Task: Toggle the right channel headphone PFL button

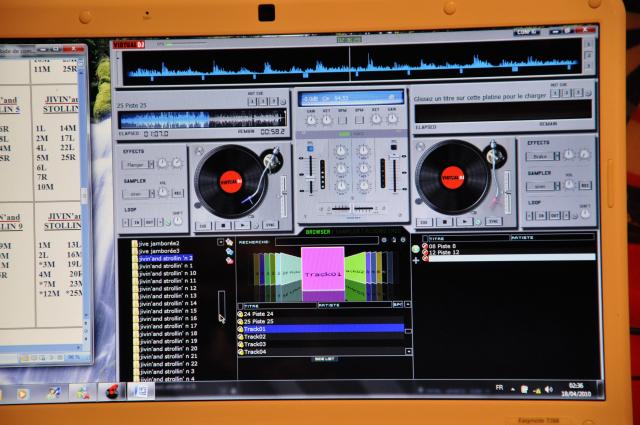Action: click(x=393, y=147)
